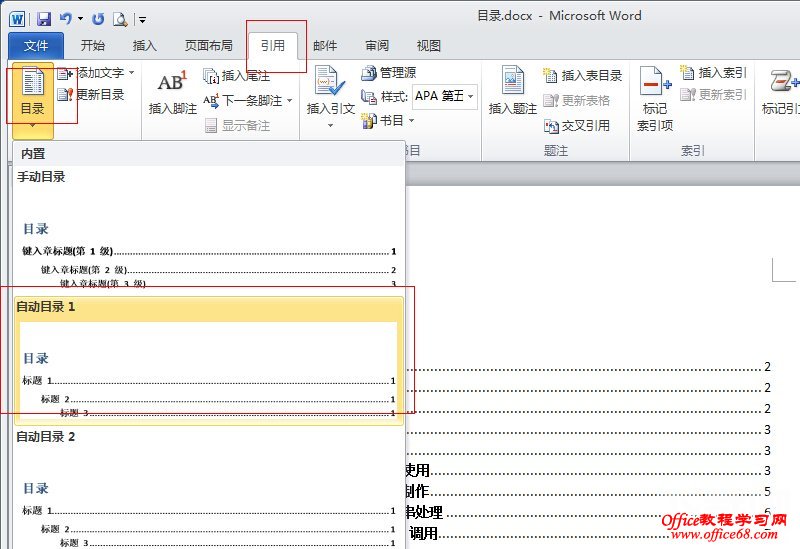Switch to the 开始 tab

point(92,45)
